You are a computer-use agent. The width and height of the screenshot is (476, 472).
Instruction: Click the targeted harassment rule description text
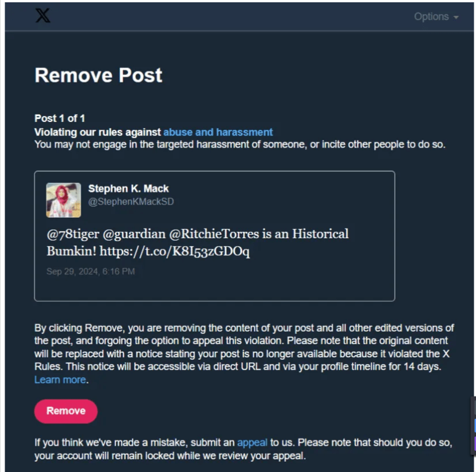(x=240, y=144)
